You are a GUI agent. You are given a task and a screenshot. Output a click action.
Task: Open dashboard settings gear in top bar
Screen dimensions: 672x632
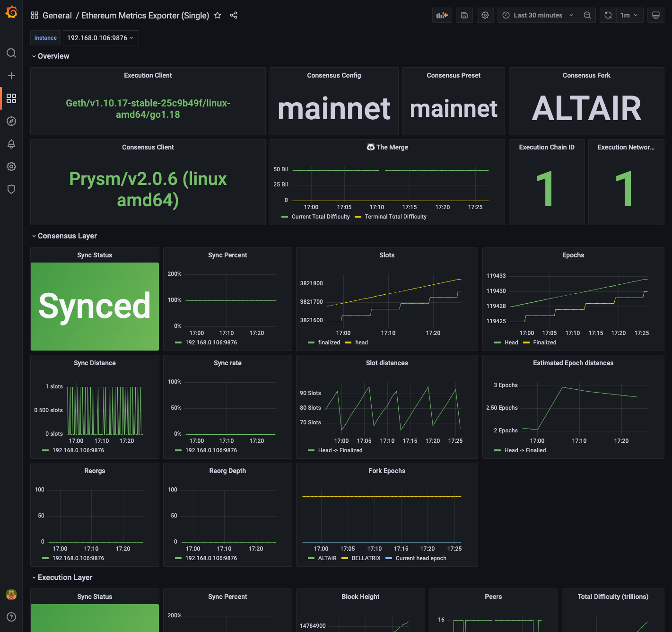[x=485, y=15]
